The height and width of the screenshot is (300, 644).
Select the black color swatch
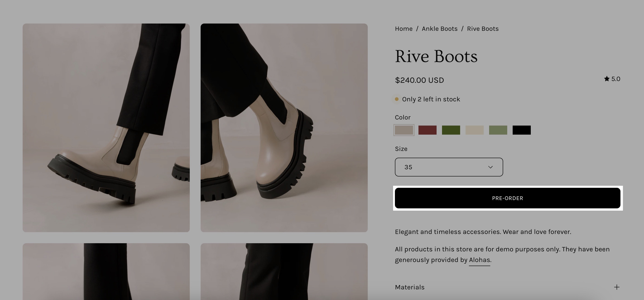(521, 130)
